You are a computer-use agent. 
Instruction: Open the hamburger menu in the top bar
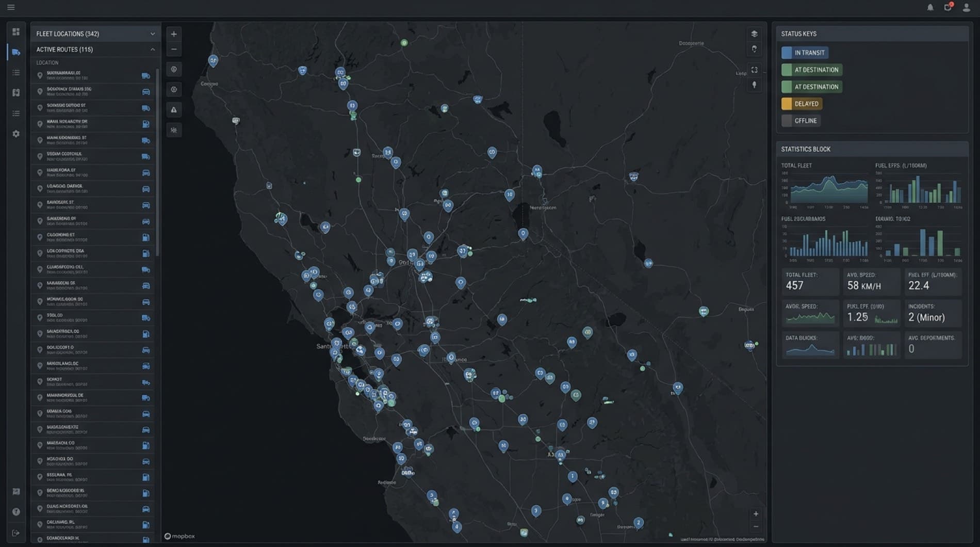[x=11, y=8]
